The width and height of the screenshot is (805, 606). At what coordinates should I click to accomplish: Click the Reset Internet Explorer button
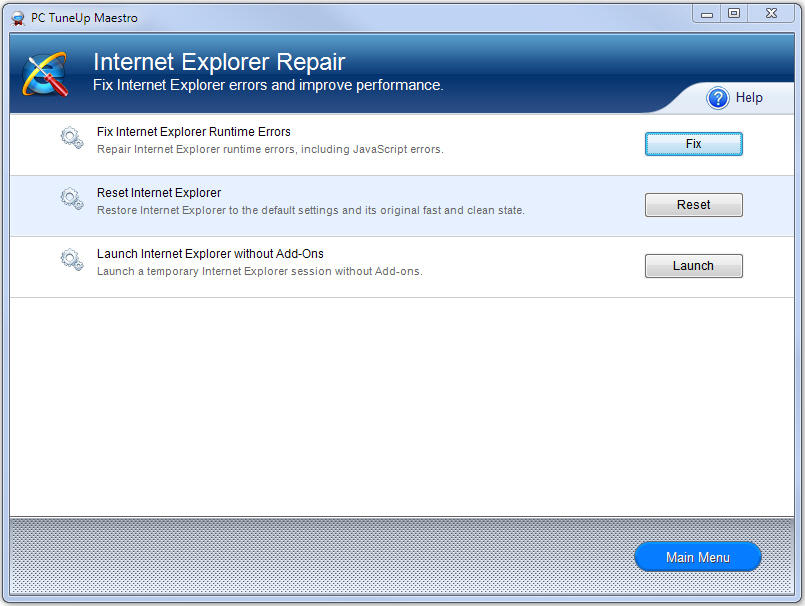[693, 205]
